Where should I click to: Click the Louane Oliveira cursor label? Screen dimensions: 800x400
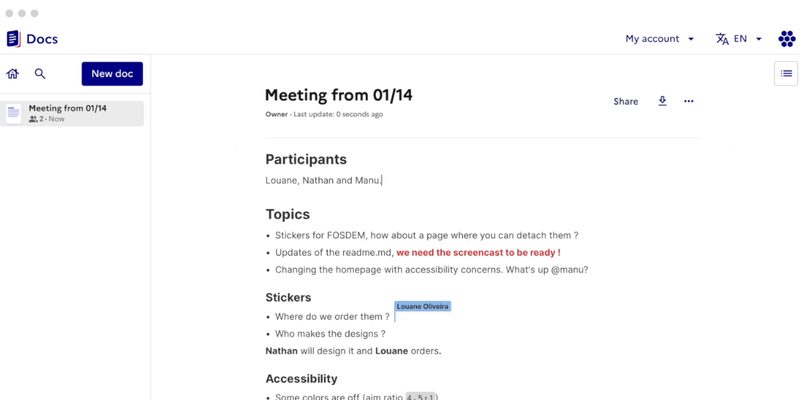[x=422, y=307]
